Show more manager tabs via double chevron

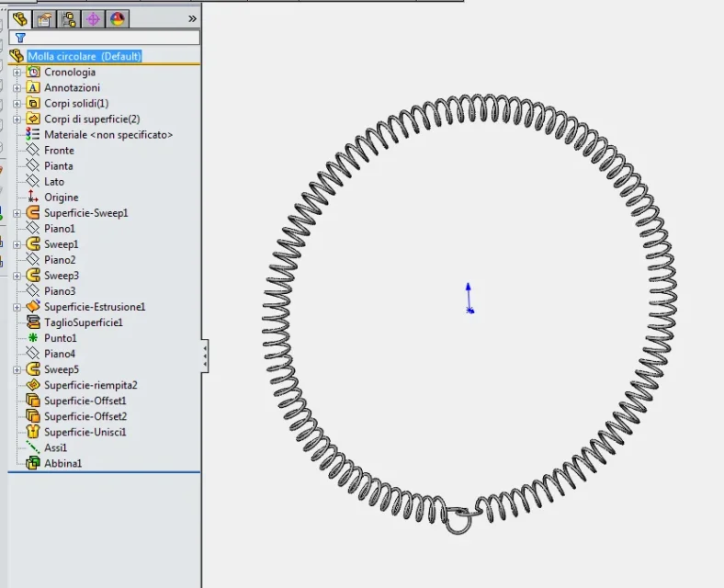tap(192, 19)
